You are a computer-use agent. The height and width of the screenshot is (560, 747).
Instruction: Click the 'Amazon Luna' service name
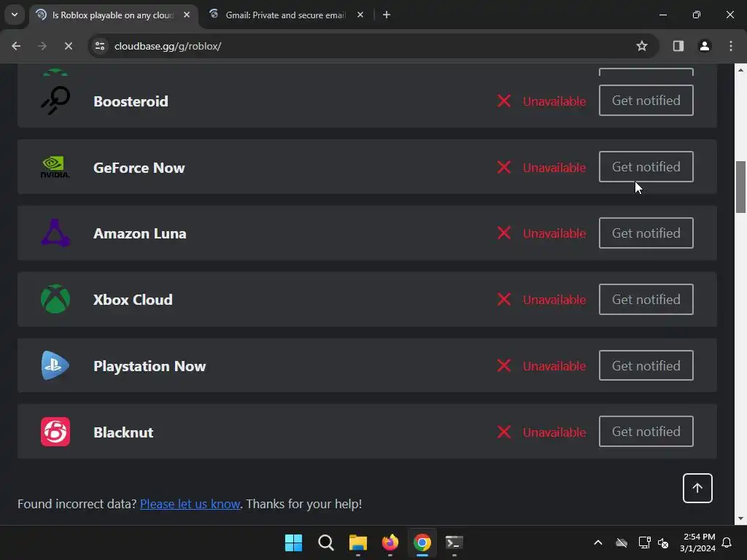click(x=139, y=233)
